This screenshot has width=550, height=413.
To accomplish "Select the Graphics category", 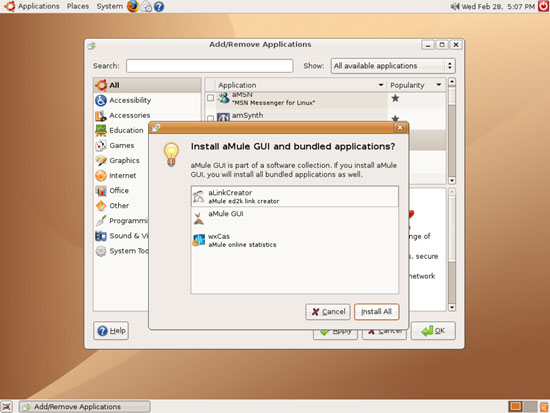I will [x=121, y=161].
